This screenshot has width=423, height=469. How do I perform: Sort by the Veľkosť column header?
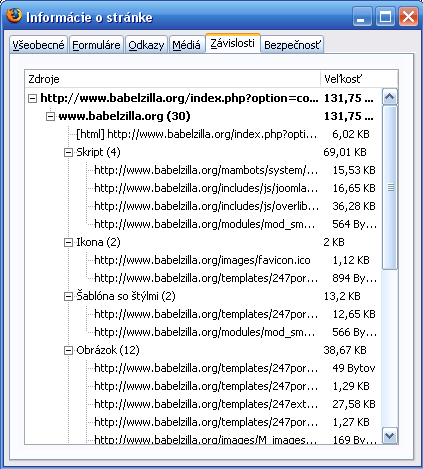[359, 79]
